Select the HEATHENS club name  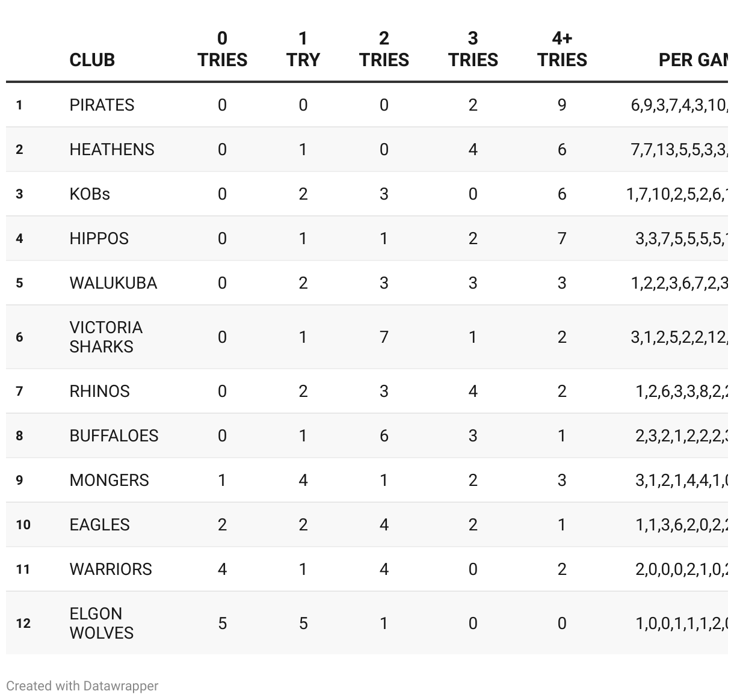point(112,150)
